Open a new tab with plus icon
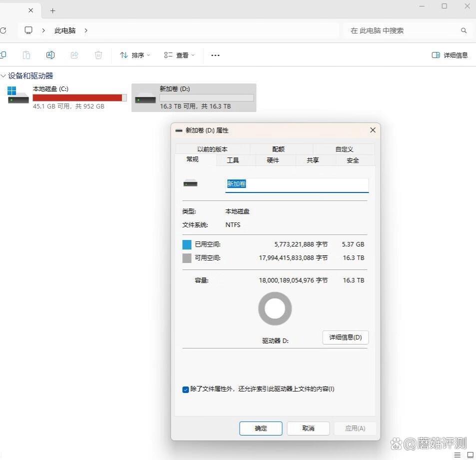Image resolution: width=476 pixels, height=460 pixels. 53,10
